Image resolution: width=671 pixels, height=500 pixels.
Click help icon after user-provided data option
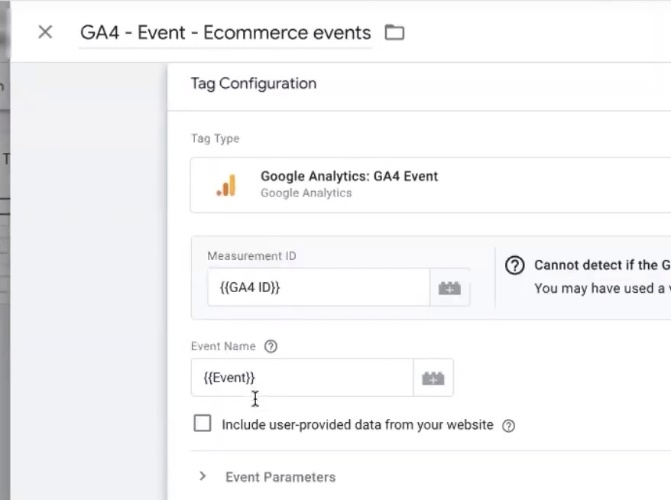tap(508, 425)
